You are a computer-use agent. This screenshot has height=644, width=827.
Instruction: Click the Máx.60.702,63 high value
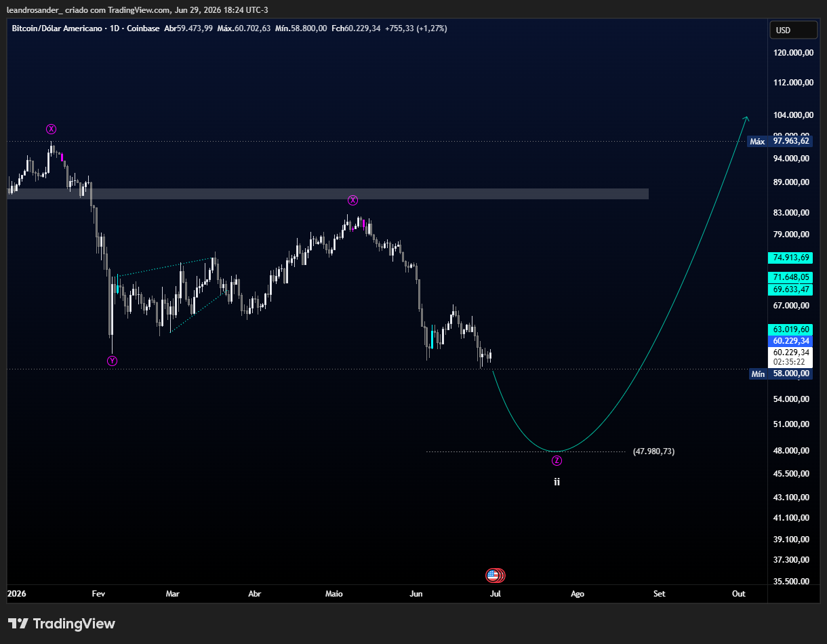tap(244, 28)
